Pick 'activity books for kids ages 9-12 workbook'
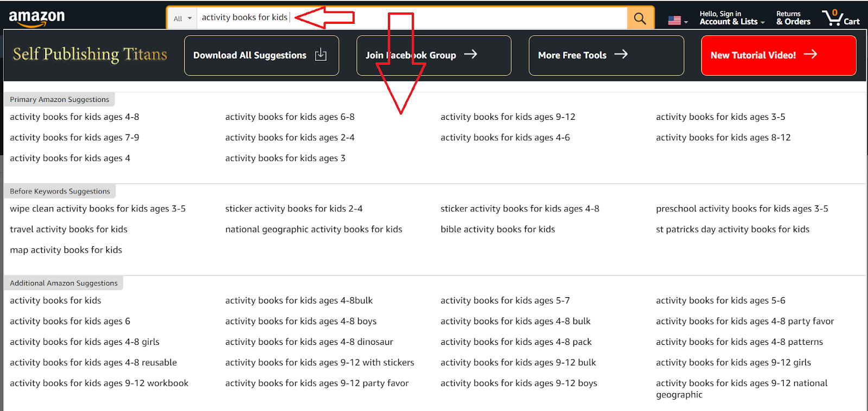This screenshot has height=411, width=868. (x=99, y=383)
